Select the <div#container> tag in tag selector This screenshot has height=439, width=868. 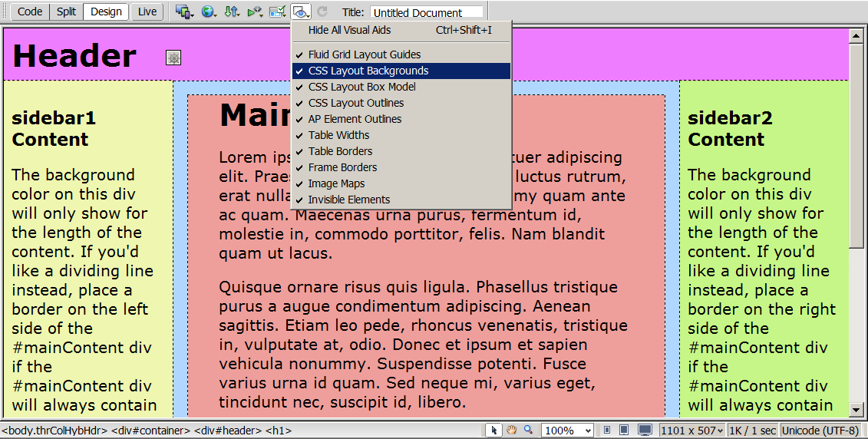pyautogui.click(x=150, y=430)
